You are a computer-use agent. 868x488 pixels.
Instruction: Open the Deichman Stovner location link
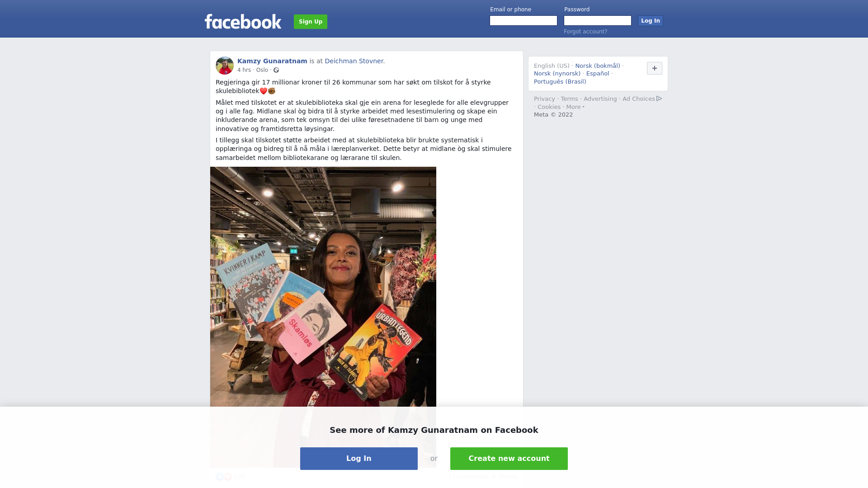(354, 61)
